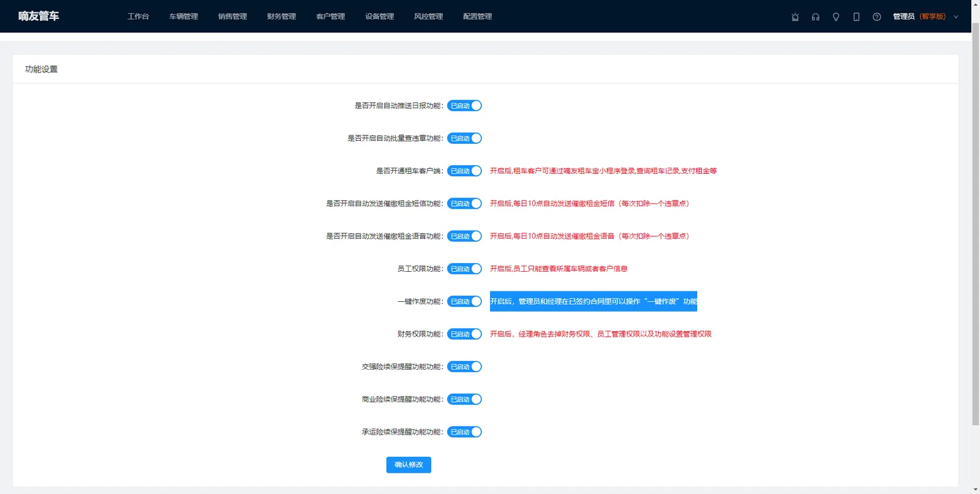This screenshot has width=980, height=494.
Task: Click the 员工只能查看所属车辆 description text
Action: pyautogui.click(x=559, y=269)
